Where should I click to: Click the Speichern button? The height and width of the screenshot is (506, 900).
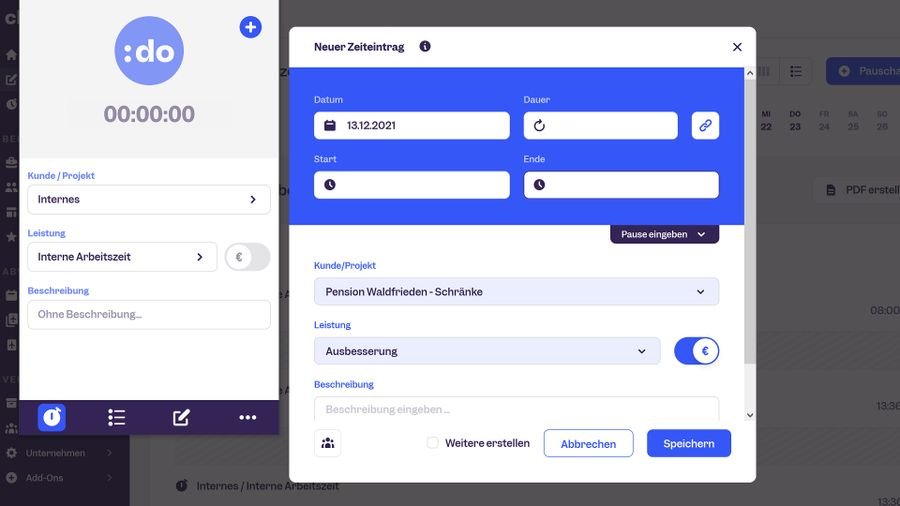688,443
